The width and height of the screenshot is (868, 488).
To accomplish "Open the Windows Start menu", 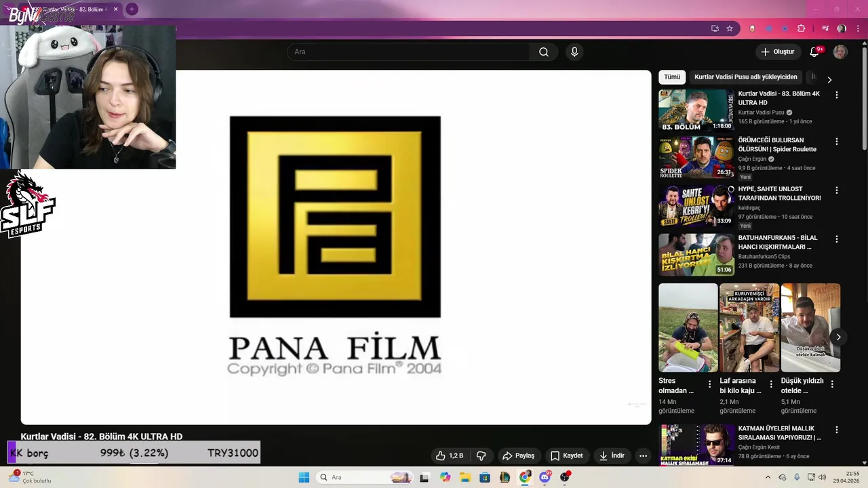I will coord(304,478).
